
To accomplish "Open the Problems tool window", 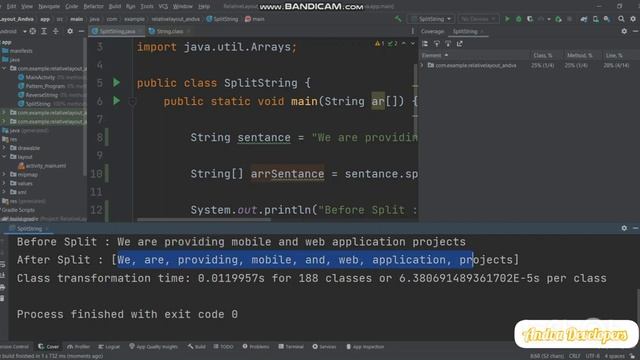I will tap(256, 347).
